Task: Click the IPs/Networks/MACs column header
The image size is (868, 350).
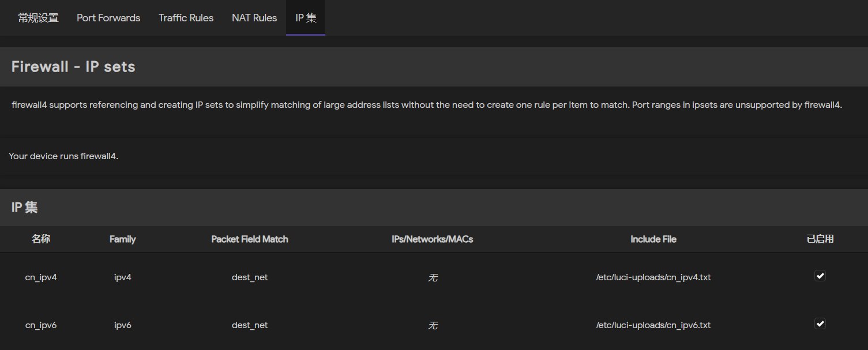Action: pyautogui.click(x=432, y=239)
